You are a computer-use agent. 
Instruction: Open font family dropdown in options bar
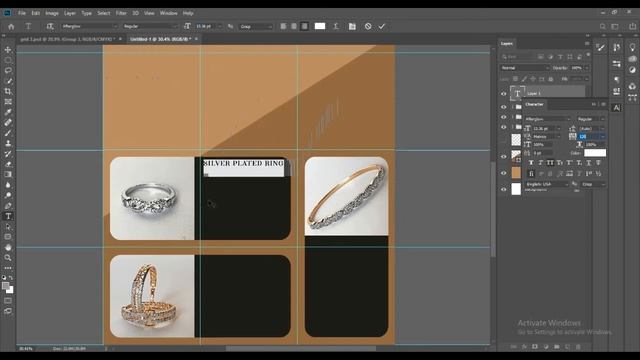click(89, 27)
